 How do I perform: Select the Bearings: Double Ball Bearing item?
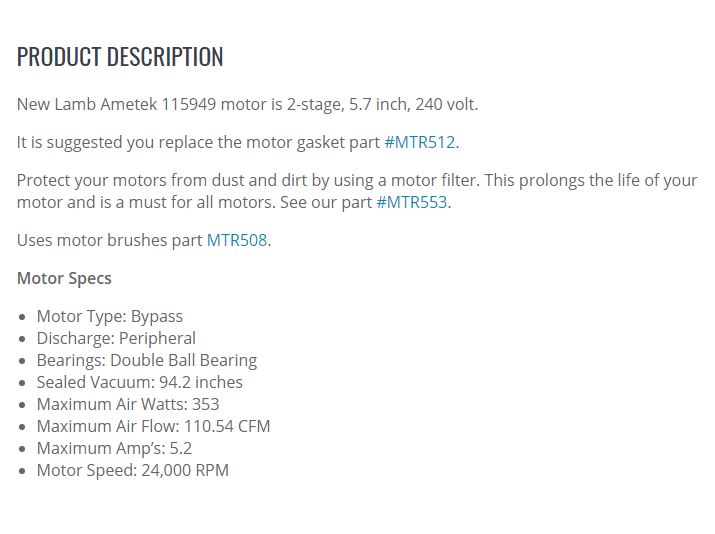147,360
